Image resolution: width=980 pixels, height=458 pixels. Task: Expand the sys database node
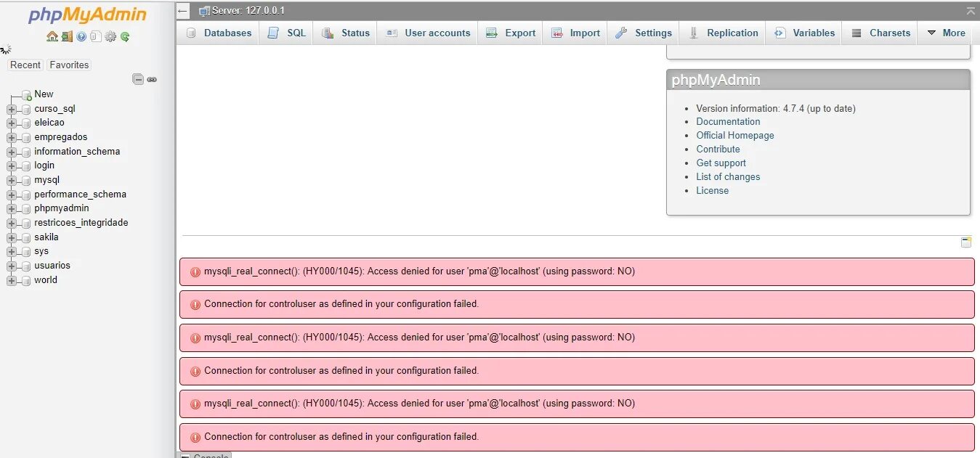tap(11, 251)
